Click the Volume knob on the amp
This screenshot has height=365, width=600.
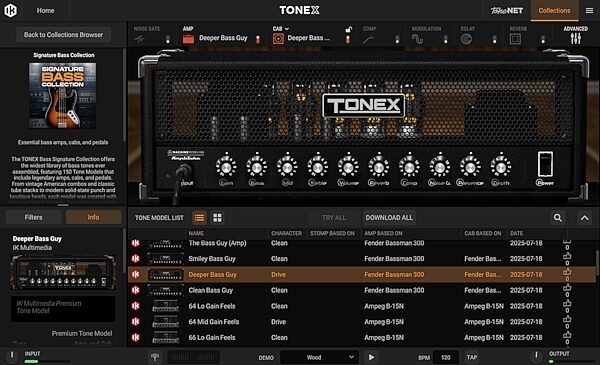point(348,167)
